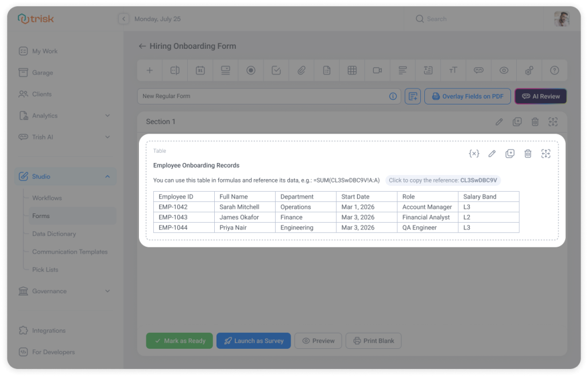Image resolution: width=588 pixels, height=377 pixels.
Task: Delete the table using the trash icon
Action: (528, 153)
